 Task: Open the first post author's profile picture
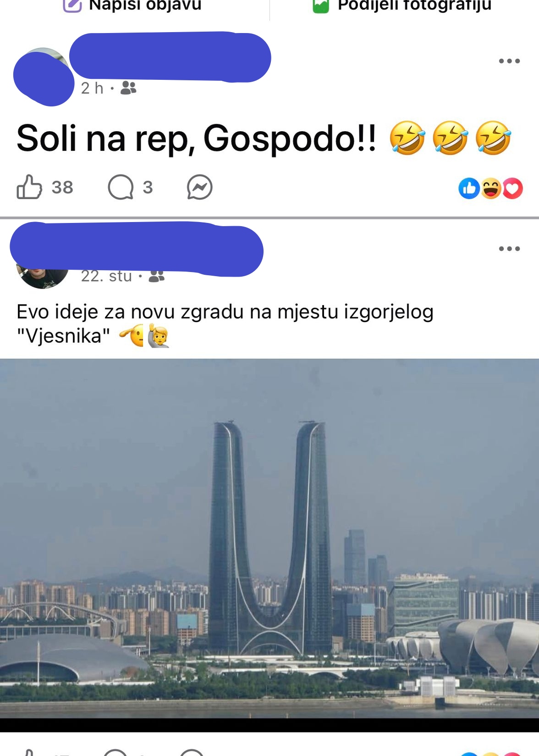click(43, 75)
